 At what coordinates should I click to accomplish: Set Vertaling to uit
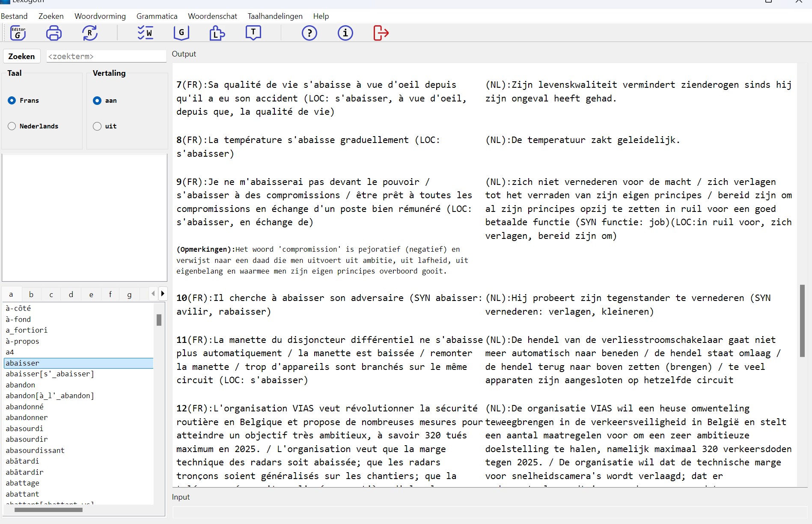click(x=98, y=126)
